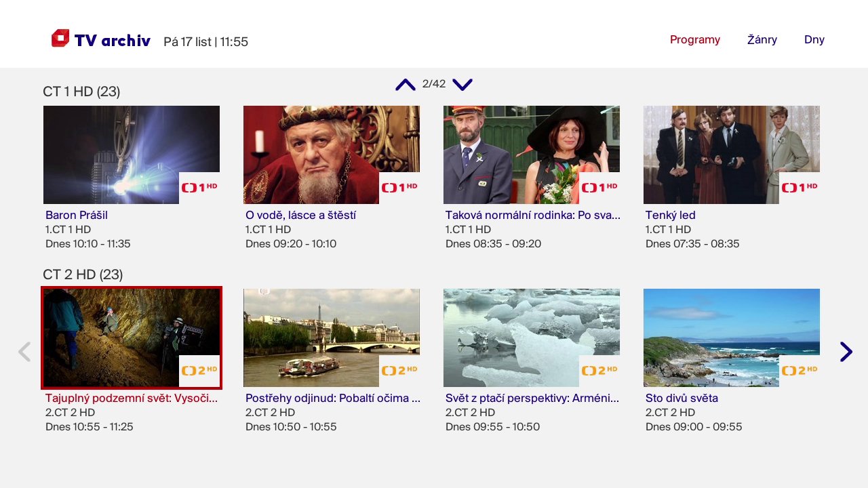Click ČT2 HD logo on Svět z ptačí perspektivy
Viewport: 868px width, 488px height.
(599, 371)
